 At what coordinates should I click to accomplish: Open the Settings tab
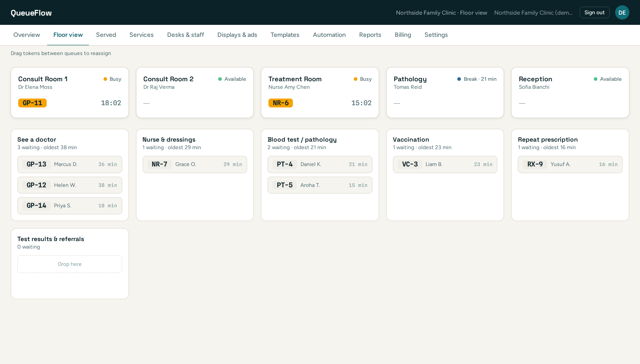tap(436, 35)
